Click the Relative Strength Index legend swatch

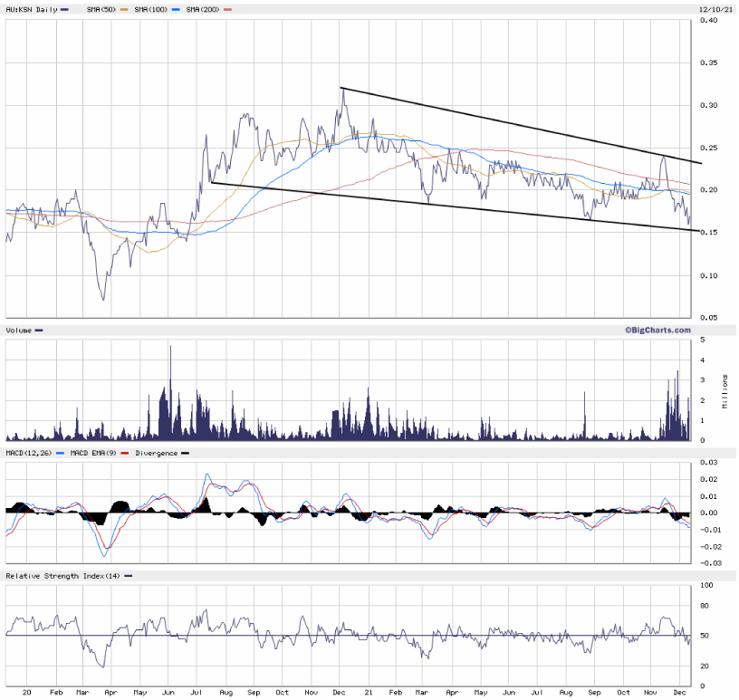[128, 576]
